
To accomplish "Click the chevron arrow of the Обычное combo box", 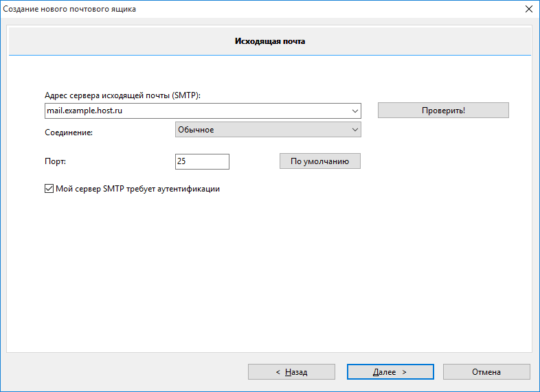I will pos(355,130).
